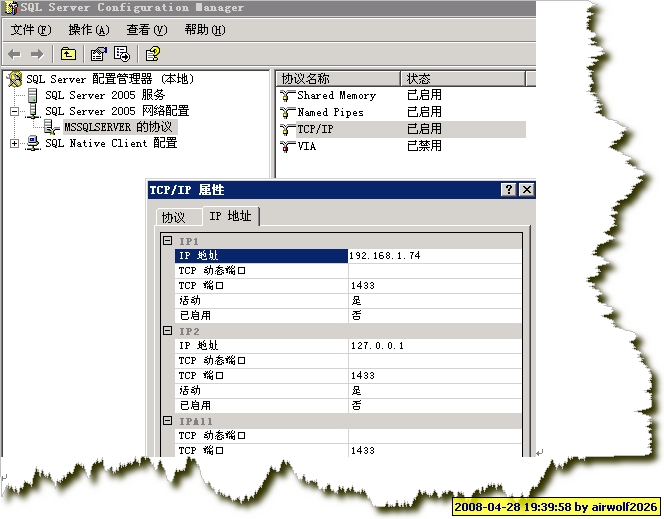Click the root SQL Server 配置管理器 tree icon

(x=15, y=79)
